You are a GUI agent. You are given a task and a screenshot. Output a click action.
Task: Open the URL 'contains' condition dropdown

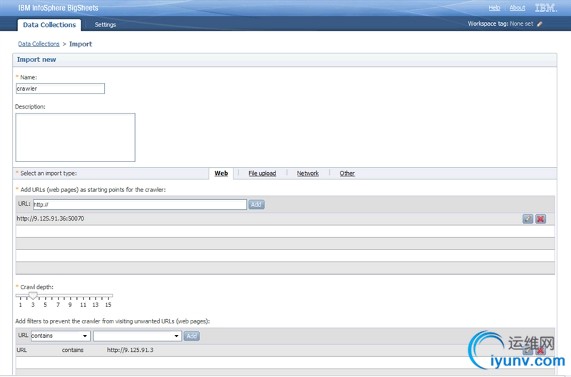pos(60,336)
